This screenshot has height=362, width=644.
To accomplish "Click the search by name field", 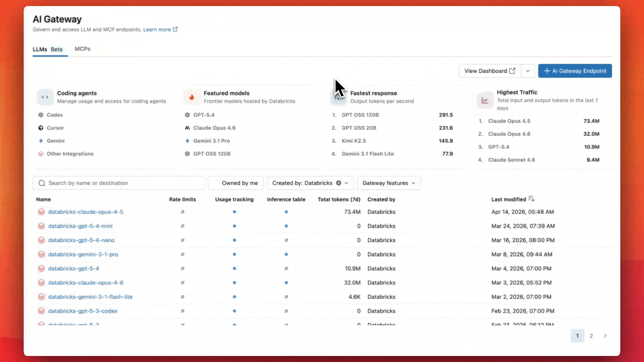I will tap(118, 183).
